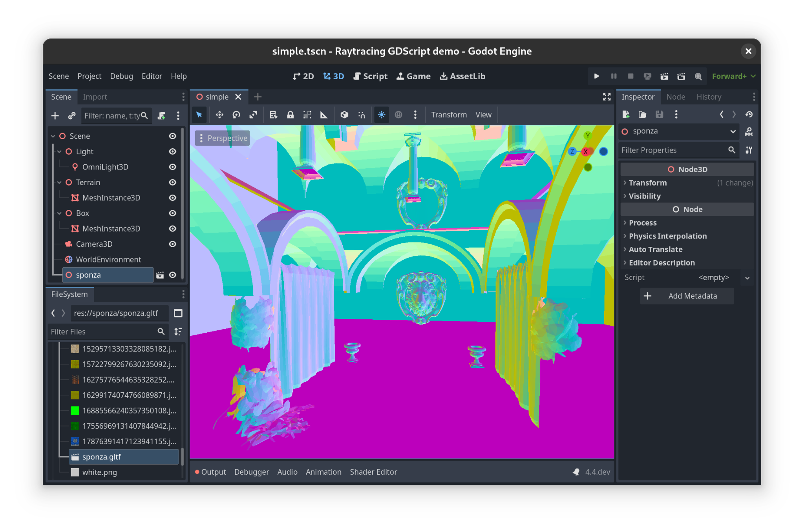This screenshot has width=804, height=532.
Task: Open the Transform menu in viewport toolbar
Action: tap(449, 115)
